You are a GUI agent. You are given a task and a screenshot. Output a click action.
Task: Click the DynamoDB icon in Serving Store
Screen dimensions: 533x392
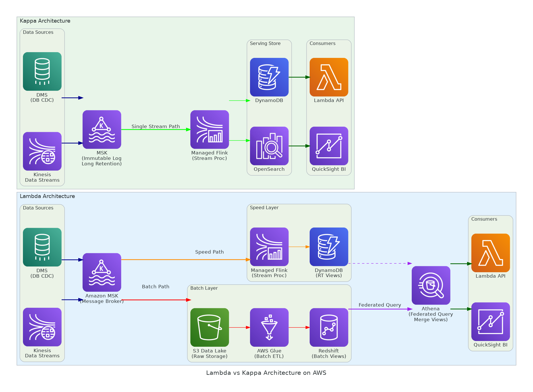(x=269, y=77)
